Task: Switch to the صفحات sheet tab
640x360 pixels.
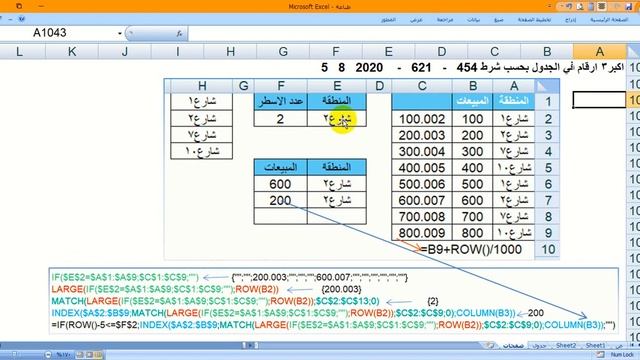Action: (513, 346)
